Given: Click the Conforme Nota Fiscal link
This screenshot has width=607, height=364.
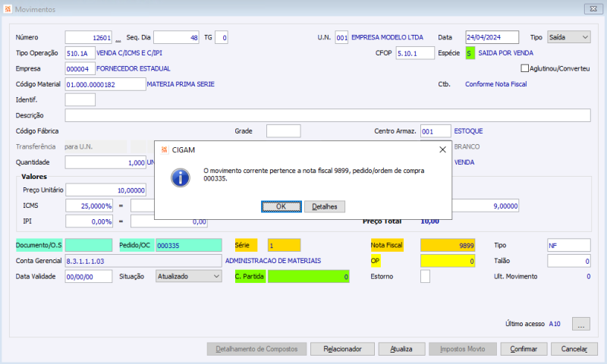Looking at the screenshot, I should 496,84.
